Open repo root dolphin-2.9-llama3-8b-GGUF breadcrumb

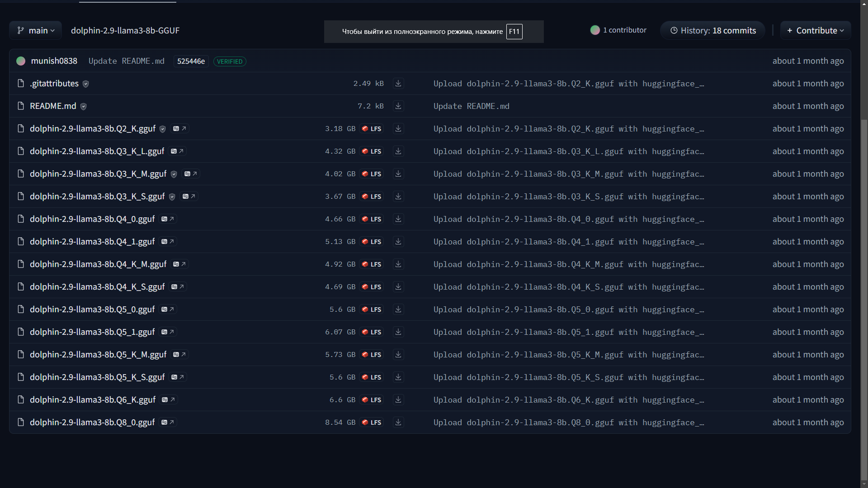[x=125, y=30]
